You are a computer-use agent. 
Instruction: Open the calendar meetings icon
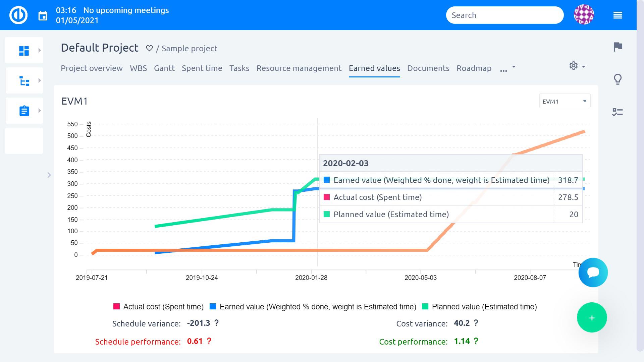coord(43,15)
